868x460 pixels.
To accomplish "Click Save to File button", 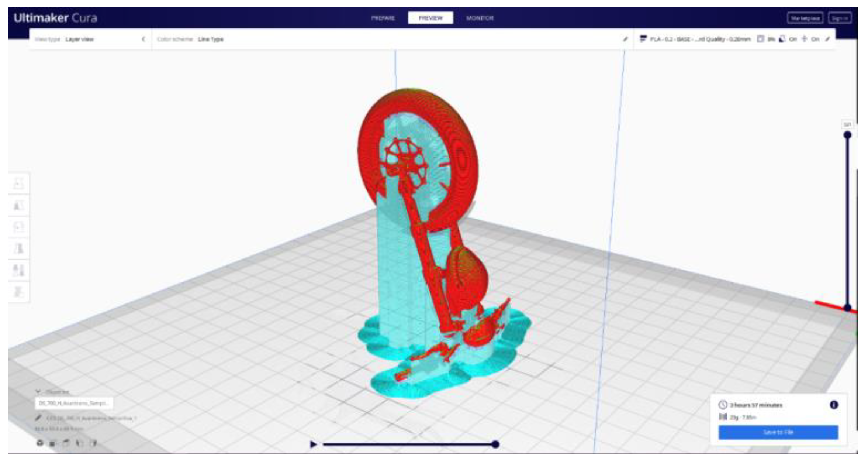I will click(x=778, y=432).
